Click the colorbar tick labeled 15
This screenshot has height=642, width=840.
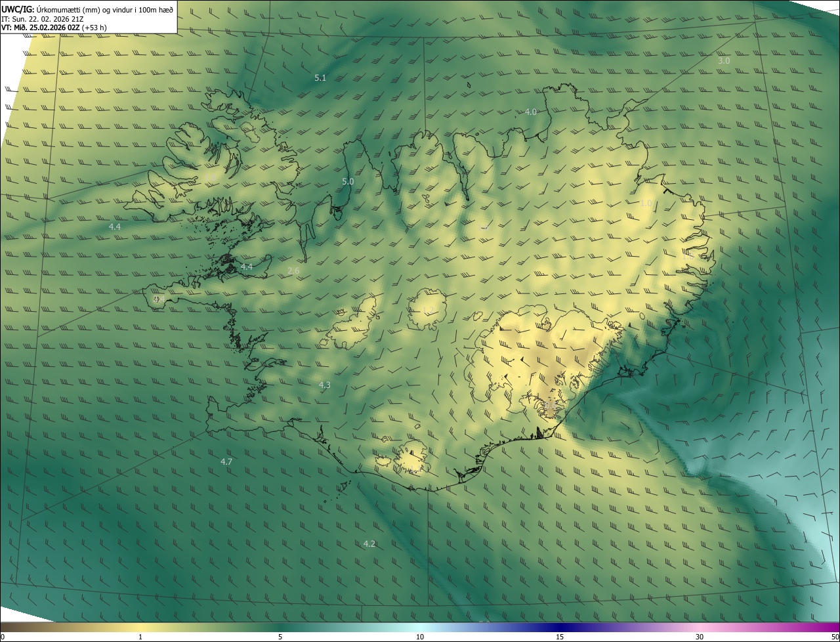coord(560,637)
